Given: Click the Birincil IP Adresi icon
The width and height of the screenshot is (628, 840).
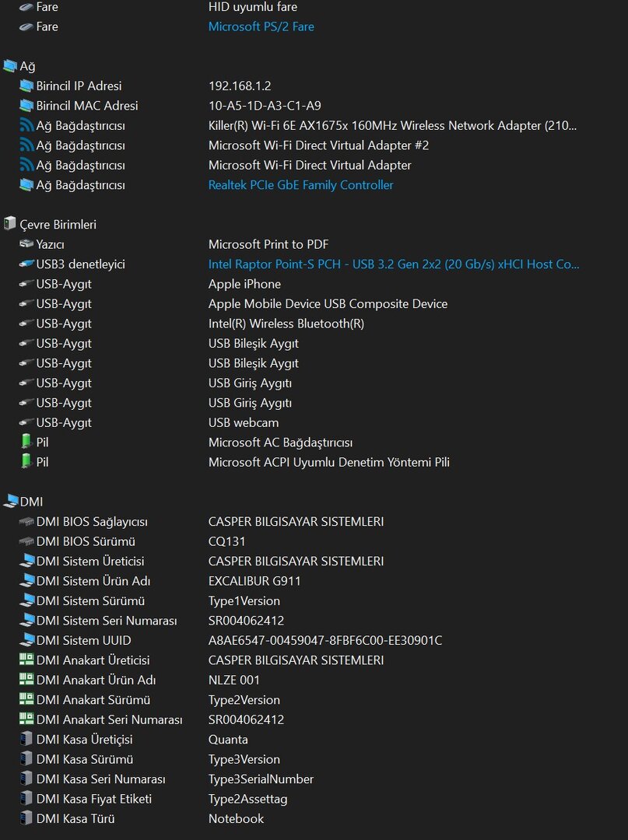Looking at the screenshot, I should coord(26,86).
